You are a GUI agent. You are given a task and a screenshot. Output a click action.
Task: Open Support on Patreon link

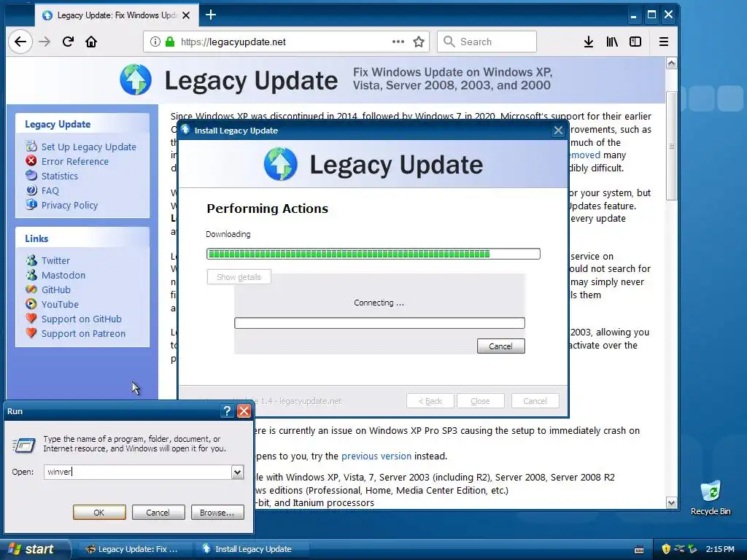83,334
